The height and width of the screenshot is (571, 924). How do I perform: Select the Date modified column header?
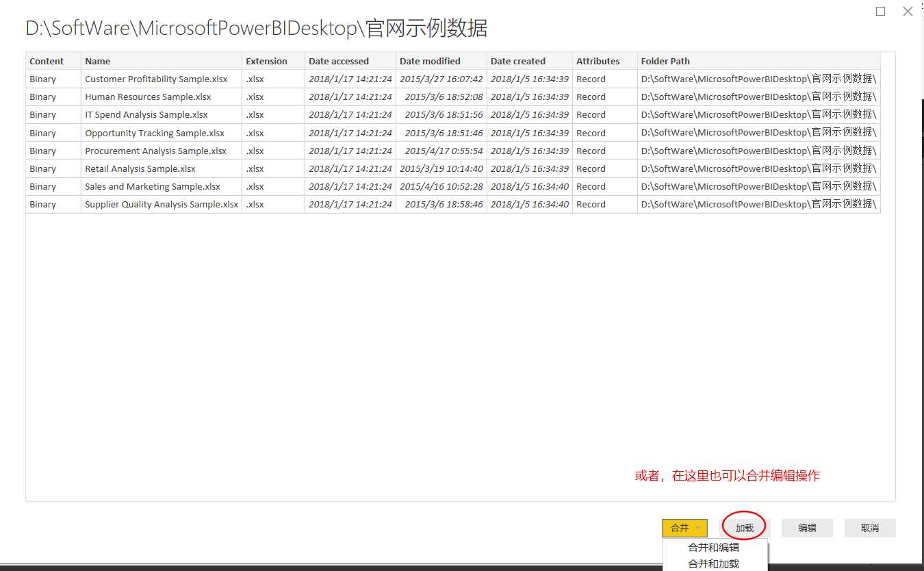point(441,61)
